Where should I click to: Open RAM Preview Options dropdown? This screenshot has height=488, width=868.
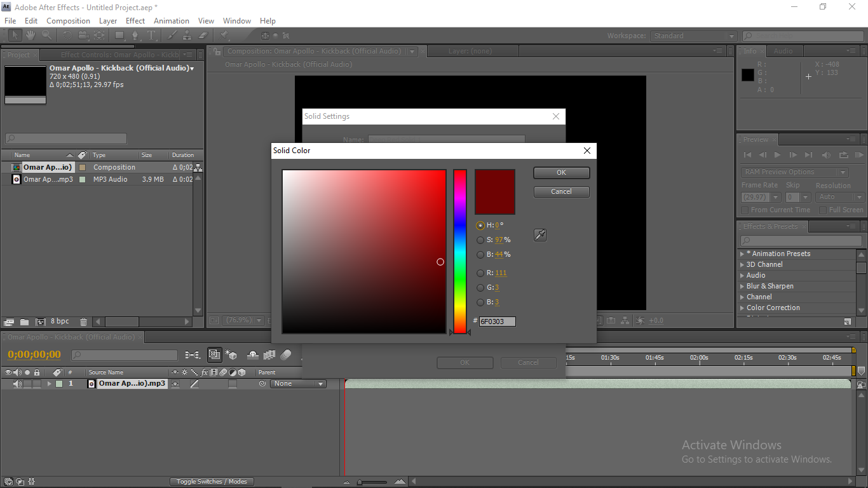pyautogui.click(x=794, y=172)
